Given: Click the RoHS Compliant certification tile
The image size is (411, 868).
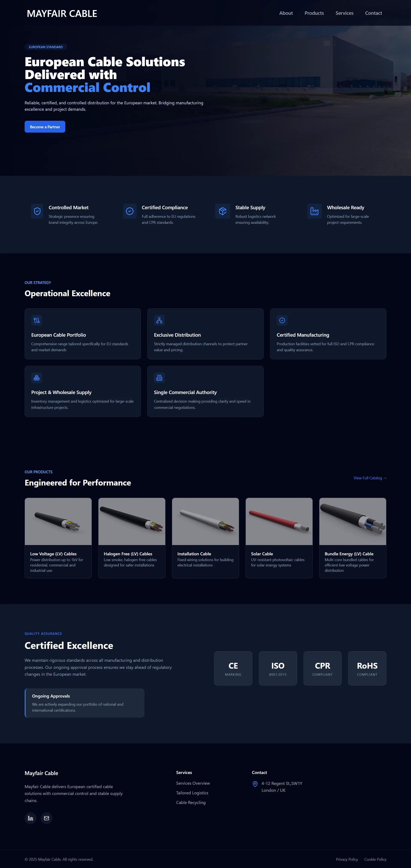Looking at the screenshot, I should pos(367,668).
